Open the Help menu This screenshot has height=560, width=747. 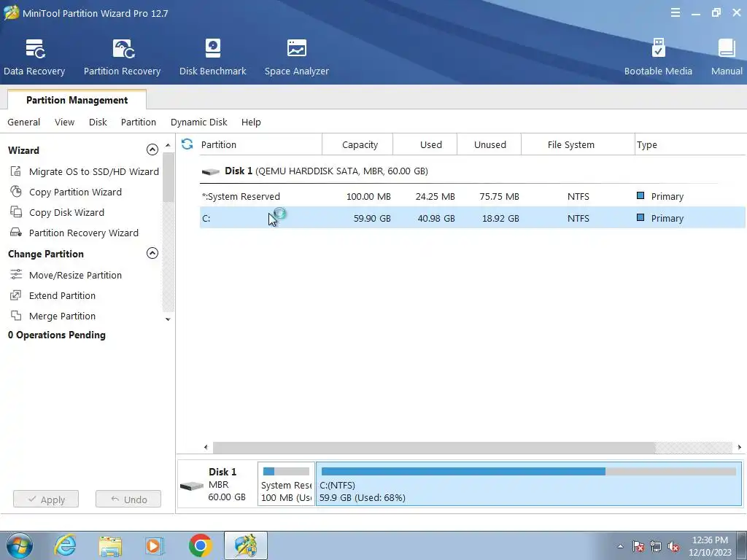(251, 122)
